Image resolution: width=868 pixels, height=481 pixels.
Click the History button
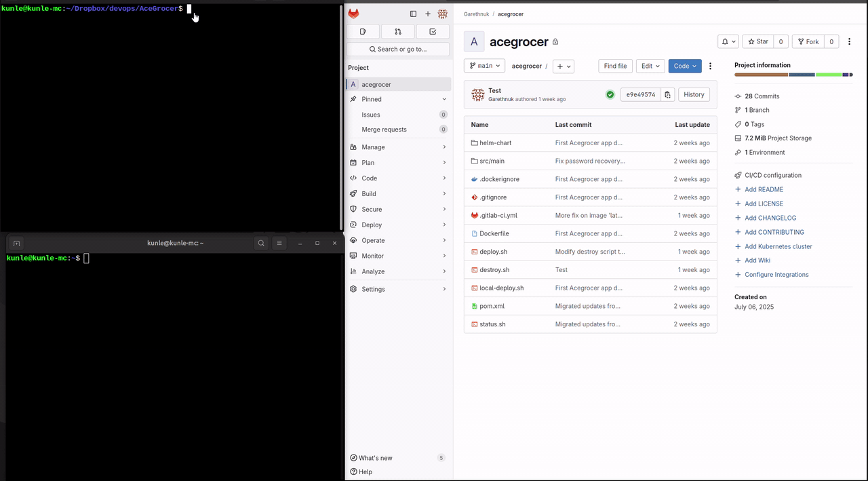[x=694, y=95]
